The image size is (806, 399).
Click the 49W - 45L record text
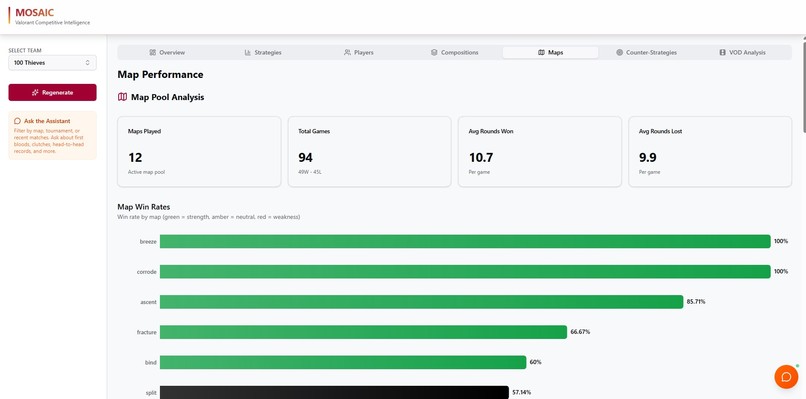pyautogui.click(x=310, y=172)
